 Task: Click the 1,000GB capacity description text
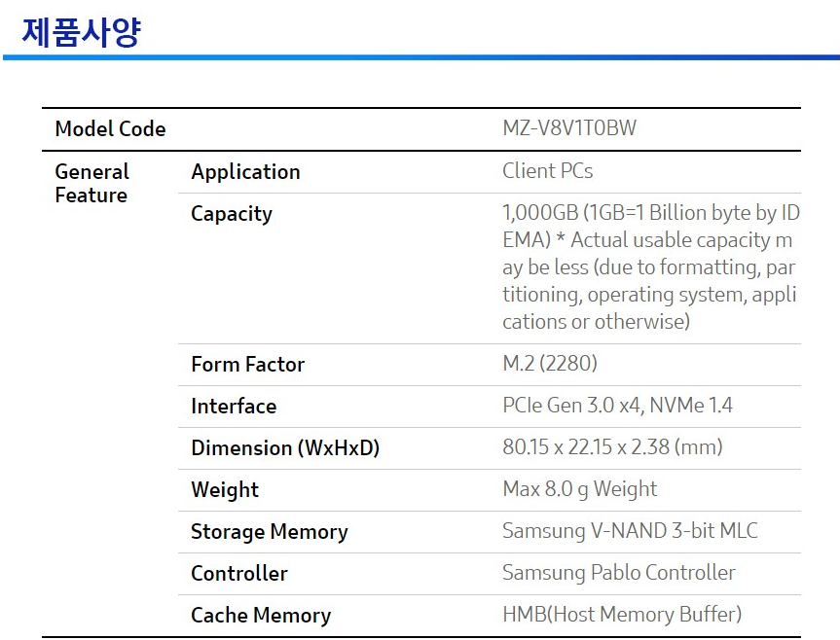650,267
